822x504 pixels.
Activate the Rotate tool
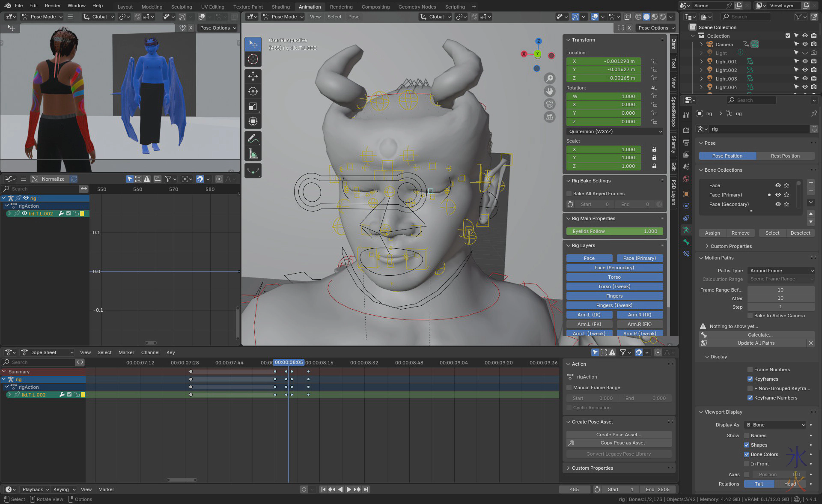[253, 91]
